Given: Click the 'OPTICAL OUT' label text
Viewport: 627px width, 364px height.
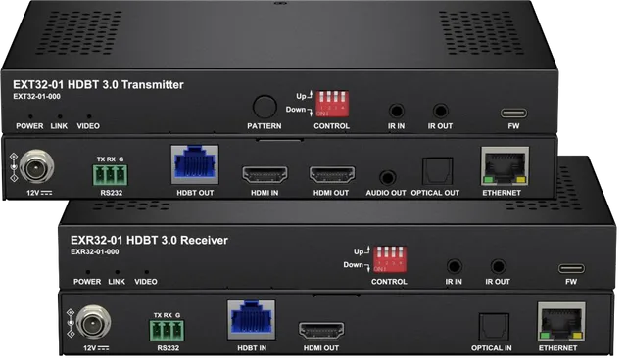Looking at the screenshot, I should (x=435, y=193).
